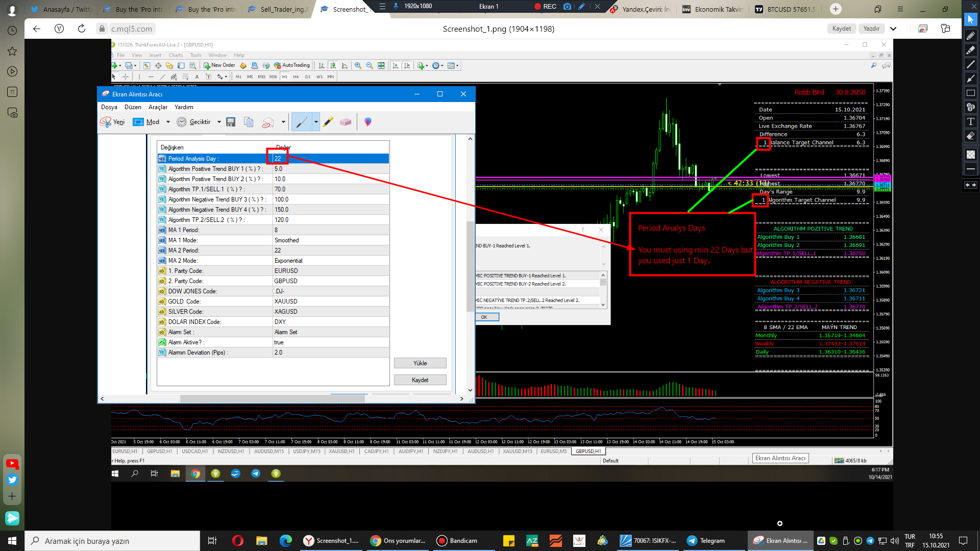Select the Bandicam eraser tool
The width and height of the screenshot is (980, 551).
pyautogui.click(x=971, y=136)
